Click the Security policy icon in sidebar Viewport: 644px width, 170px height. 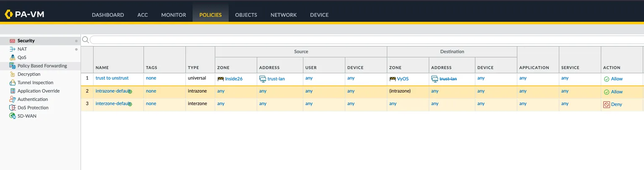12,41
